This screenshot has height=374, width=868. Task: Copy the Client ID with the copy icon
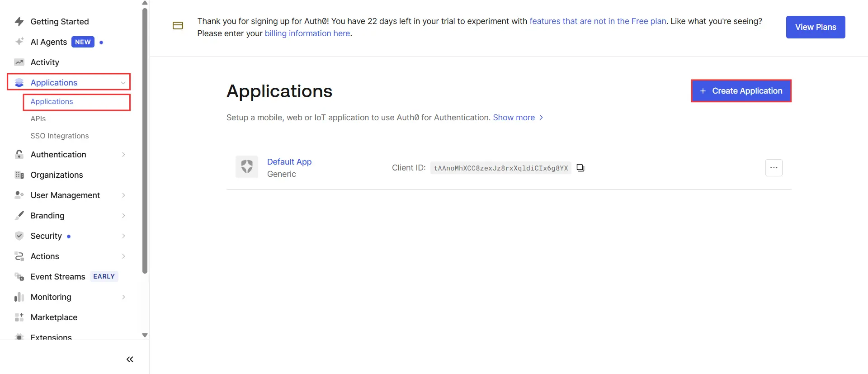click(x=580, y=168)
